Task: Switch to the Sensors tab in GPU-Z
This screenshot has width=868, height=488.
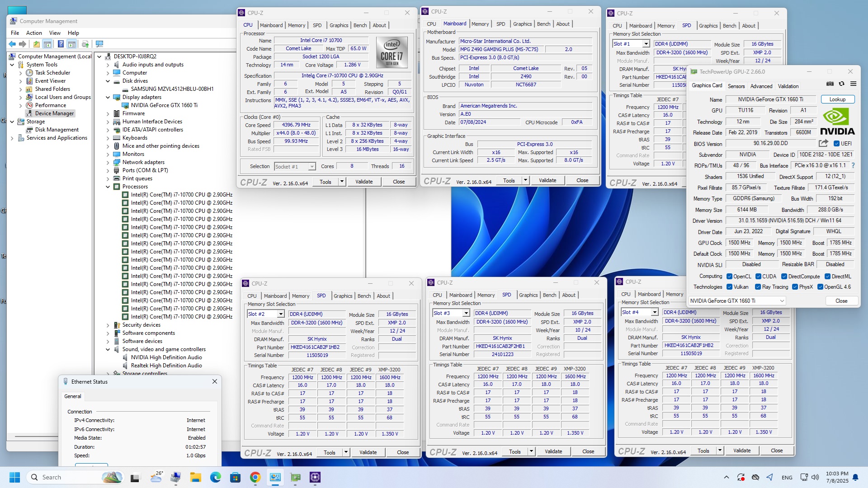Action: click(x=736, y=86)
